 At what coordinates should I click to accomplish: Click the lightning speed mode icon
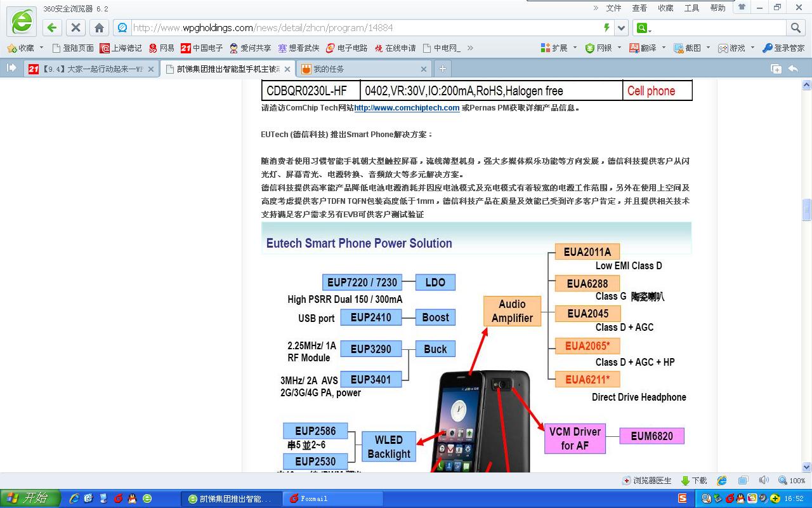click(x=606, y=27)
